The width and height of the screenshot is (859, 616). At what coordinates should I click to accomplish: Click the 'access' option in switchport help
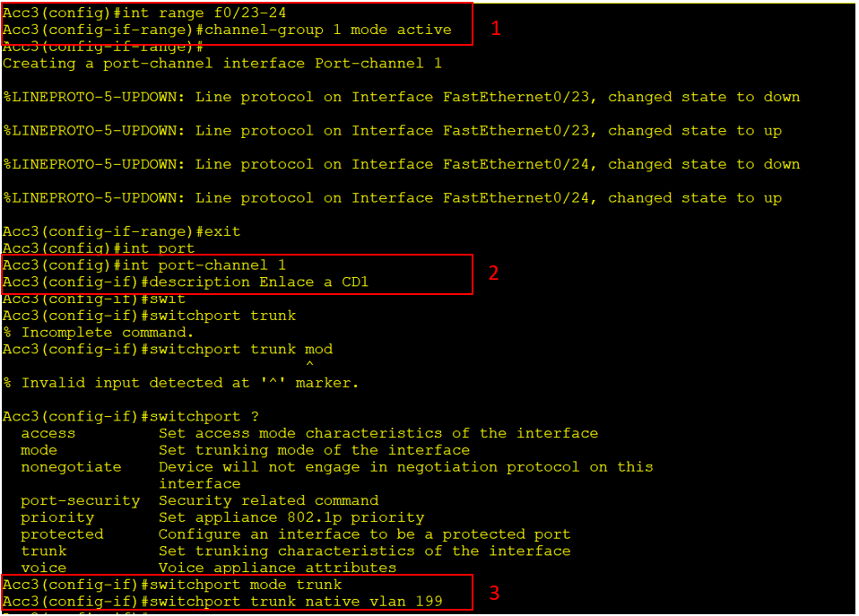pyautogui.click(x=48, y=433)
